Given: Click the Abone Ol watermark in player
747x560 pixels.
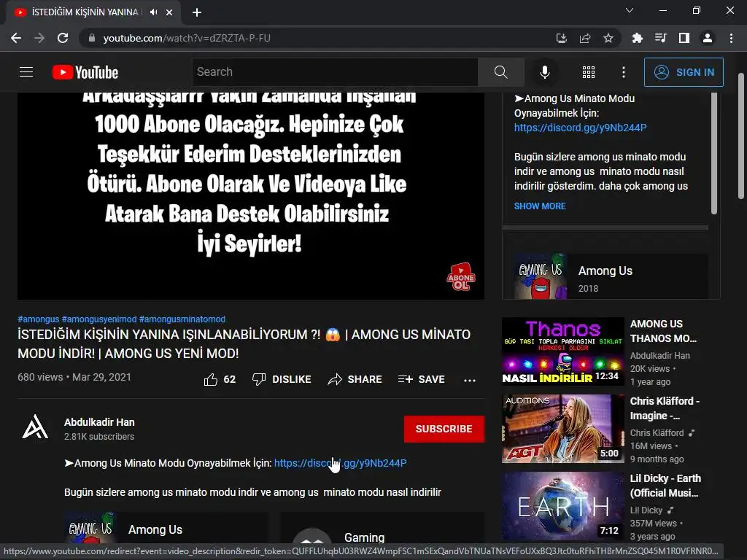Looking at the screenshot, I should [460, 276].
